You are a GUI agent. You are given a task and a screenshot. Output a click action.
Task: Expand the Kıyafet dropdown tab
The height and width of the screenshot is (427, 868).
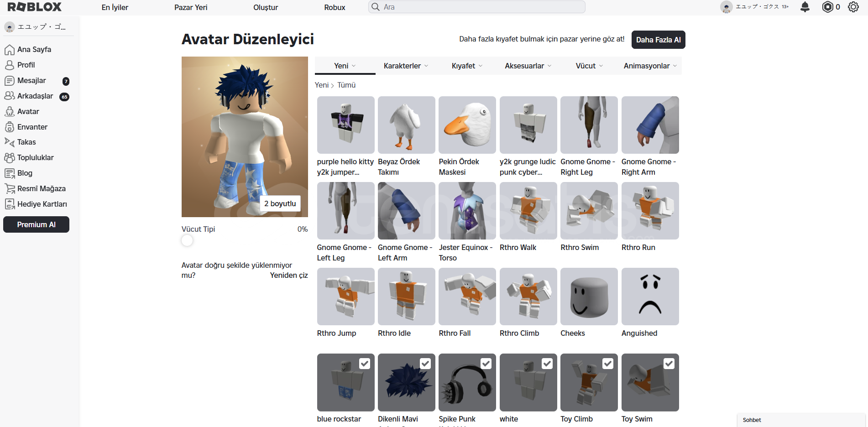point(467,66)
